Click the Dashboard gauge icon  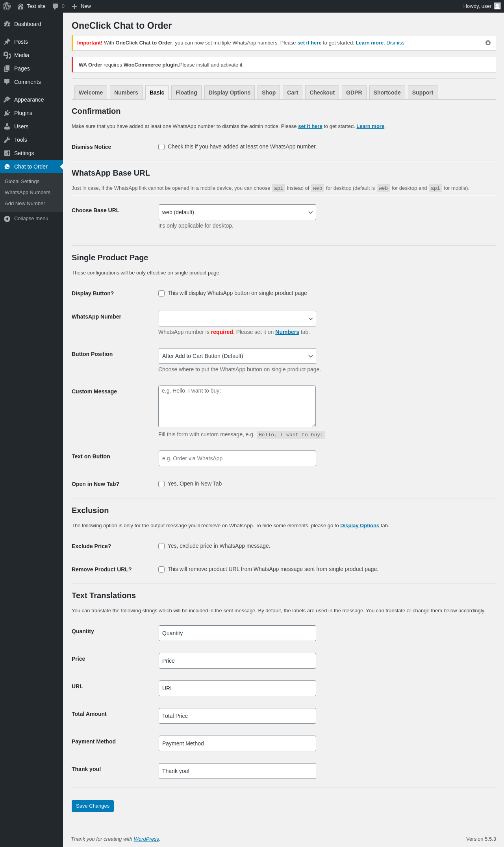pos(7,24)
